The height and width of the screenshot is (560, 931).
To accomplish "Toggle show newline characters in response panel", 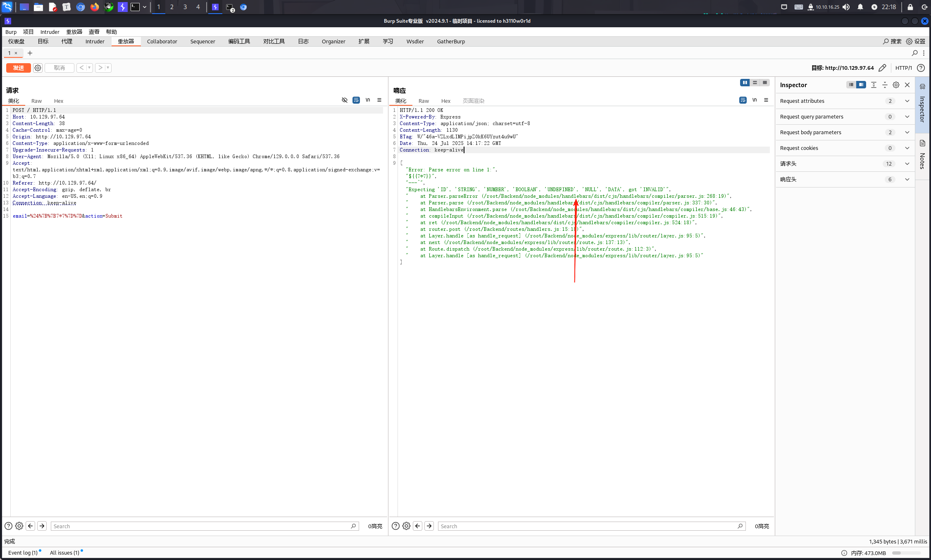I will coord(755,100).
